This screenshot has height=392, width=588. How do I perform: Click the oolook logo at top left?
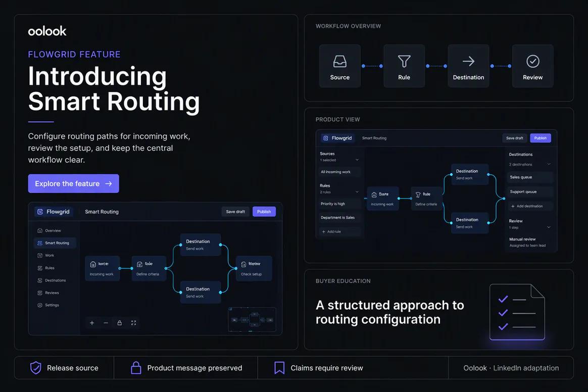point(47,31)
